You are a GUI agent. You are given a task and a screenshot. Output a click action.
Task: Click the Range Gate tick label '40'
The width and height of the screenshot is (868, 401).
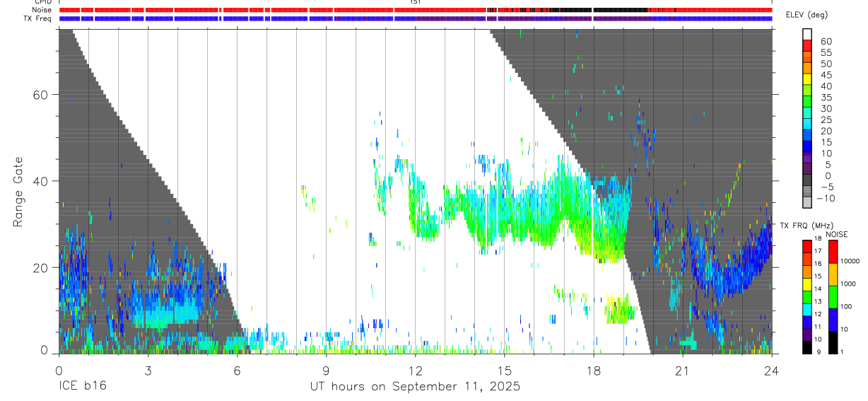tap(40, 181)
